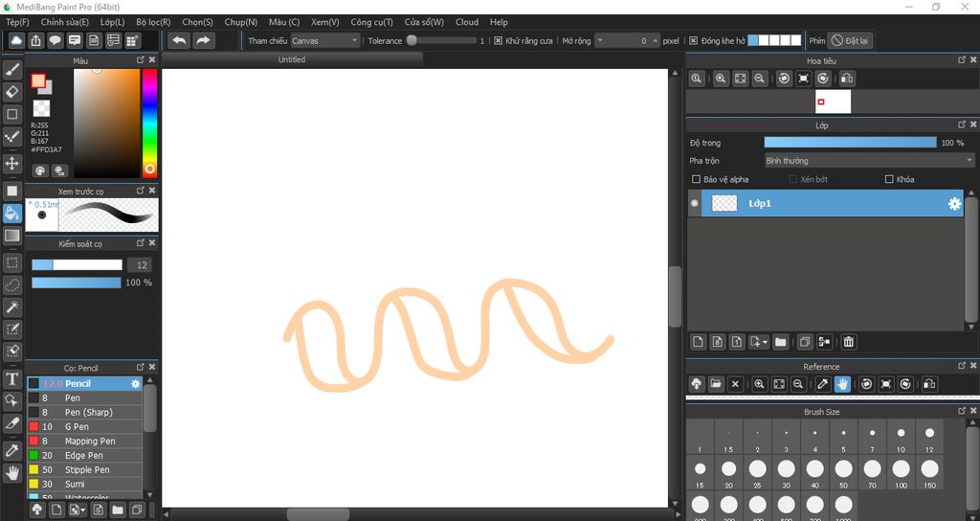
Task: Detach the Lớp panel
Action: click(x=962, y=125)
